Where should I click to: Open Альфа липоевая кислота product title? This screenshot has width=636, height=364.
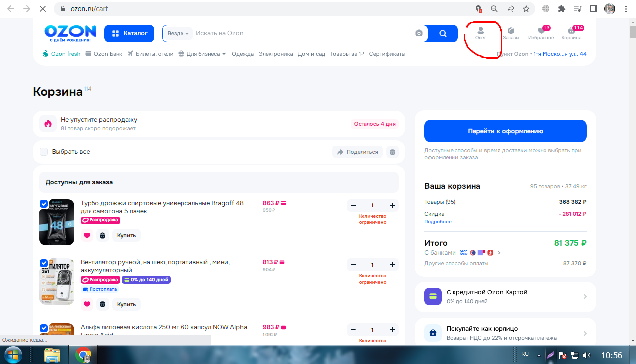click(164, 330)
